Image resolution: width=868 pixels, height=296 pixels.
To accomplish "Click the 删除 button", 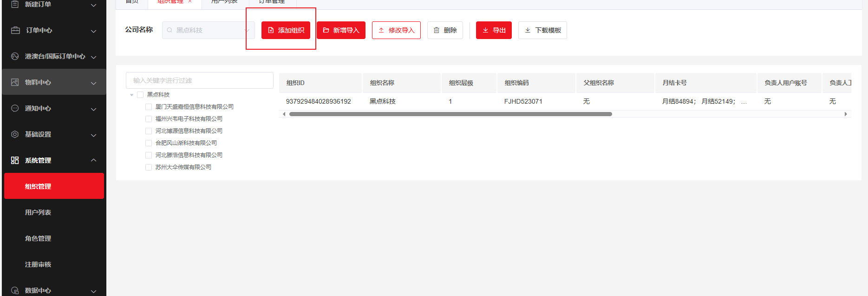I will [445, 30].
